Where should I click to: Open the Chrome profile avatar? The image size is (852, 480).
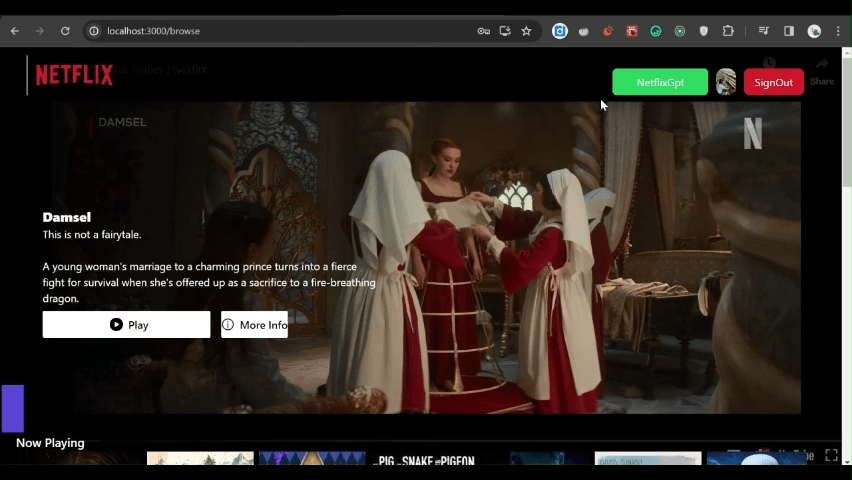pos(814,31)
